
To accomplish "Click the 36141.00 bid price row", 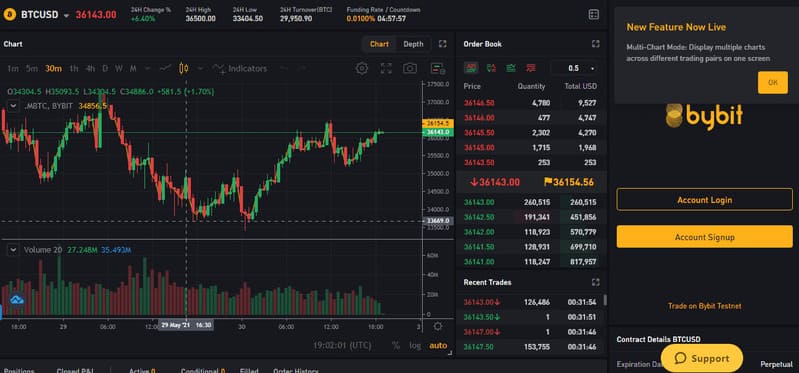I will [x=530, y=262].
